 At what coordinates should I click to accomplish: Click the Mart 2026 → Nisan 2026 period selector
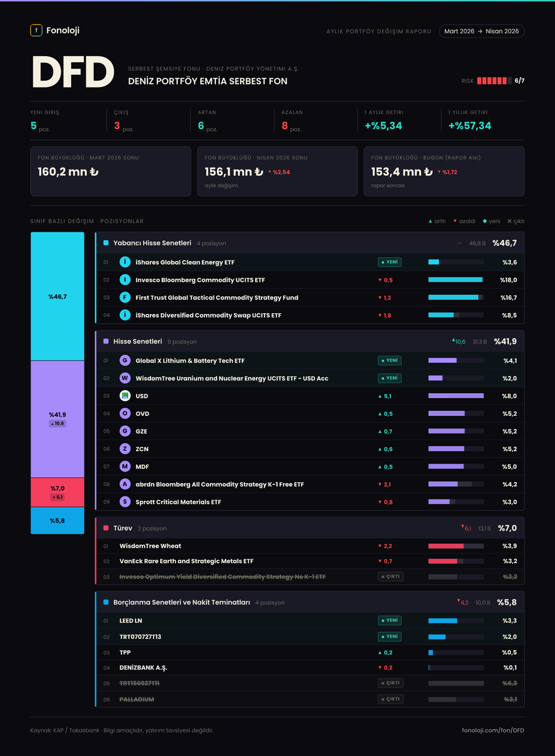481,31
